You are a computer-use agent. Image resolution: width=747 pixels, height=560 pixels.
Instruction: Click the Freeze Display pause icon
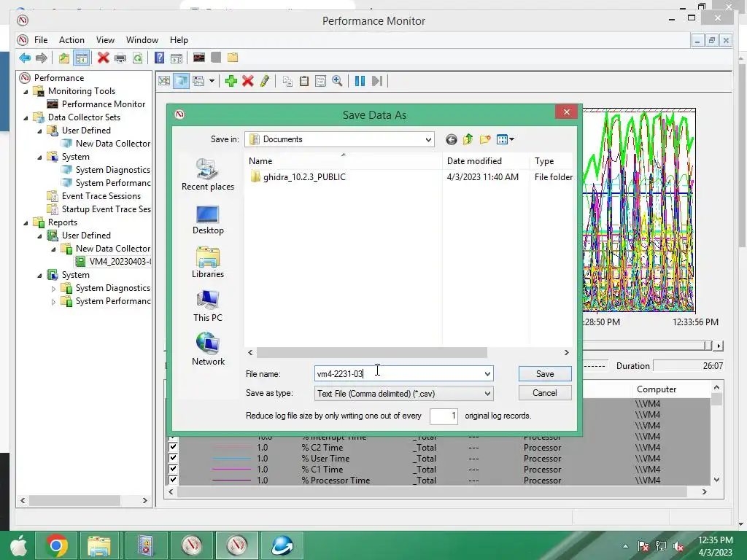pyautogui.click(x=360, y=81)
